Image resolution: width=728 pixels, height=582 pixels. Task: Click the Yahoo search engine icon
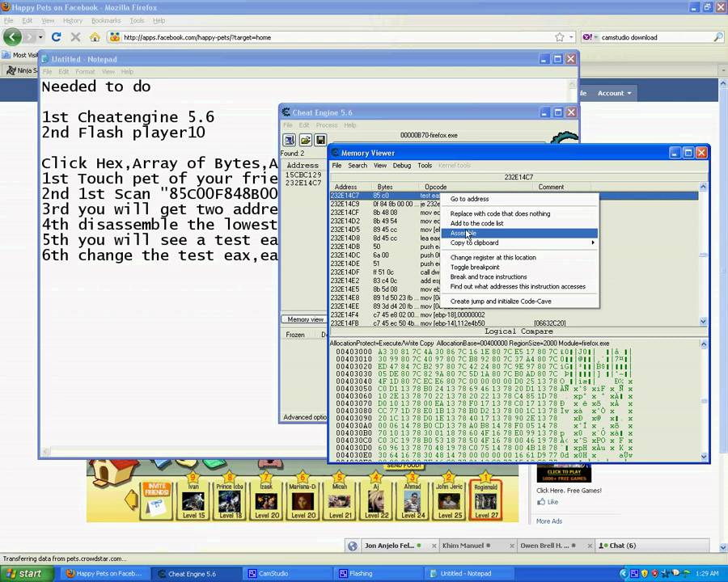point(587,37)
